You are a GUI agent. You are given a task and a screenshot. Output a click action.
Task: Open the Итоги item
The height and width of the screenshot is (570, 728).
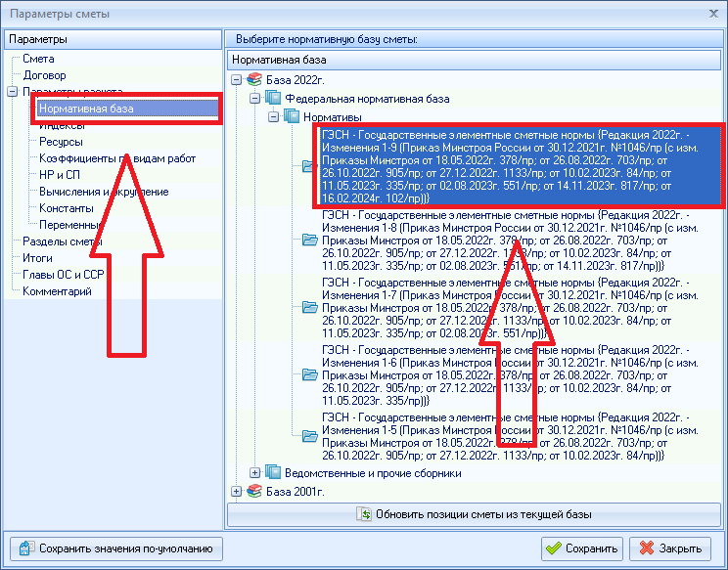(37, 258)
